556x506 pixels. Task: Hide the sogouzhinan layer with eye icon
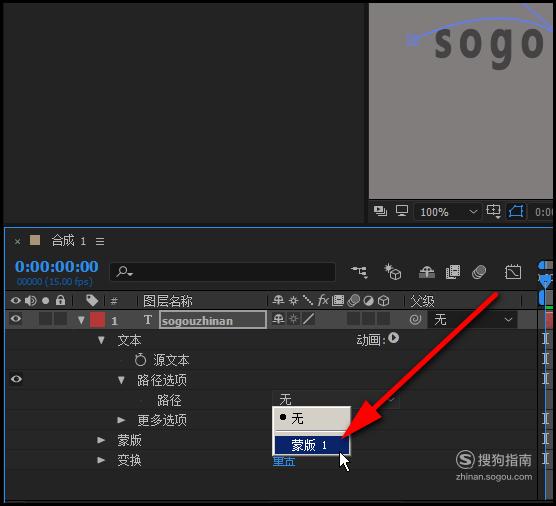pos(16,319)
